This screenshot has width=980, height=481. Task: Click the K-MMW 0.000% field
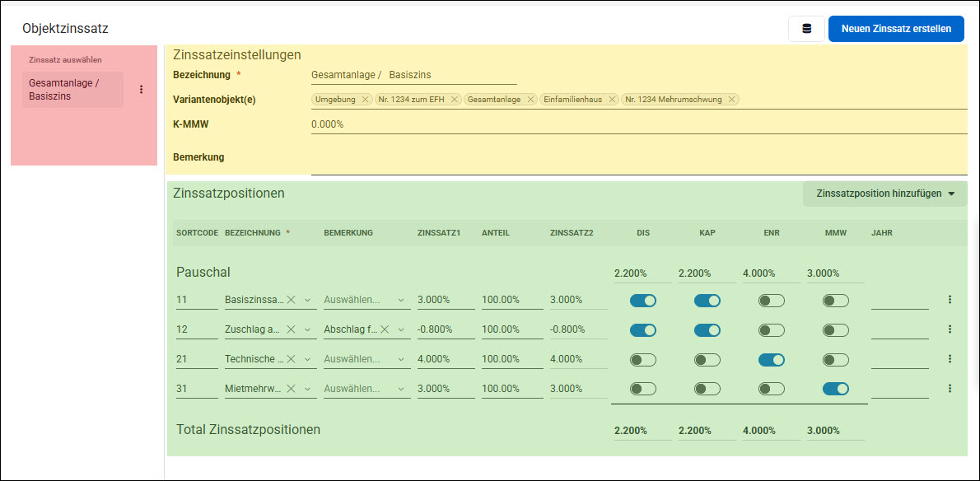[639, 124]
